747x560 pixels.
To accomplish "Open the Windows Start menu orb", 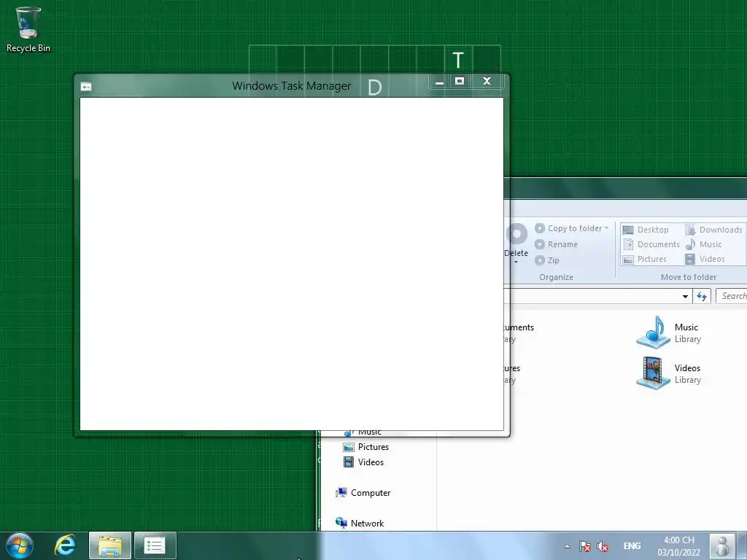I will click(x=20, y=545).
